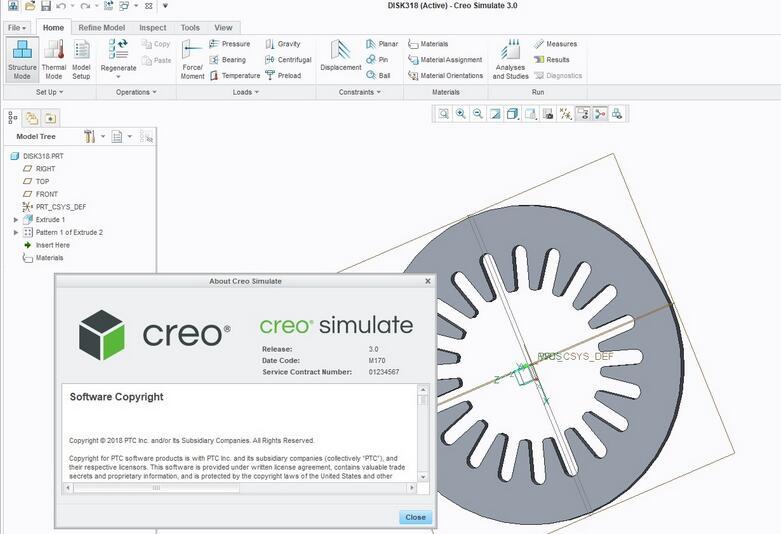The width and height of the screenshot is (781, 534).
Task: Expand the Loads group dropdown
Action: pos(246,92)
